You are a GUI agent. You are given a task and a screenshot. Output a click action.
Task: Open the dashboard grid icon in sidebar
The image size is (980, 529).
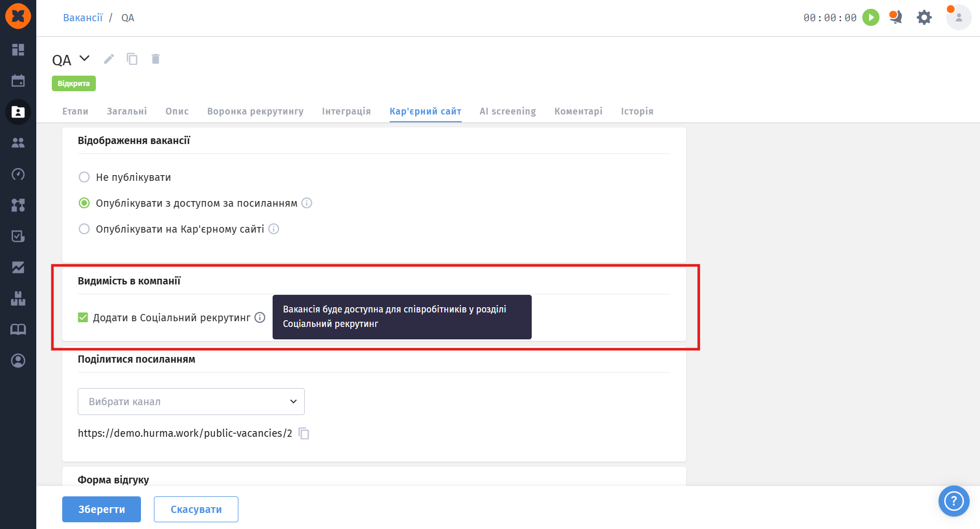pyautogui.click(x=18, y=50)
